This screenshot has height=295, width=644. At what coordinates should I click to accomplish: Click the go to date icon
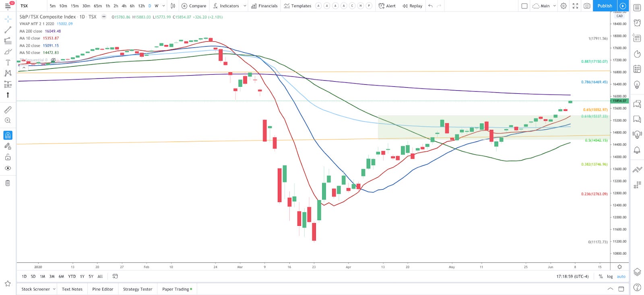tap(115, 277)
